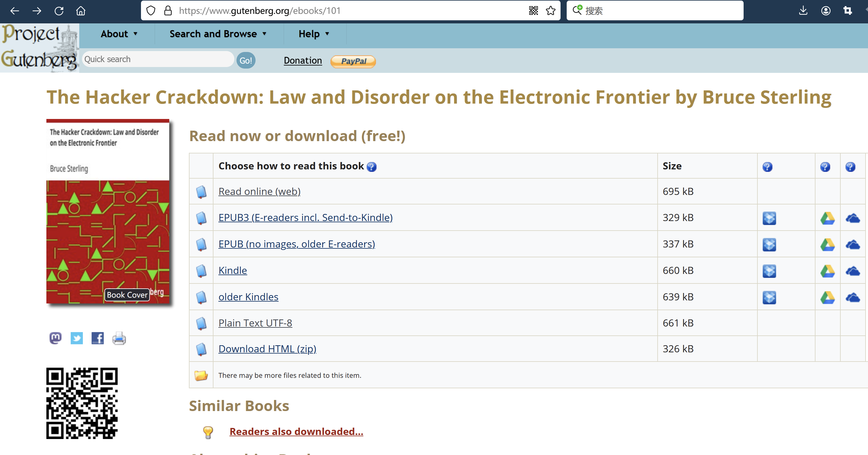Image resolution: width=868 pixels, height=455 pixels.
Task: Focus the browser search box
Action: [655, 11]
